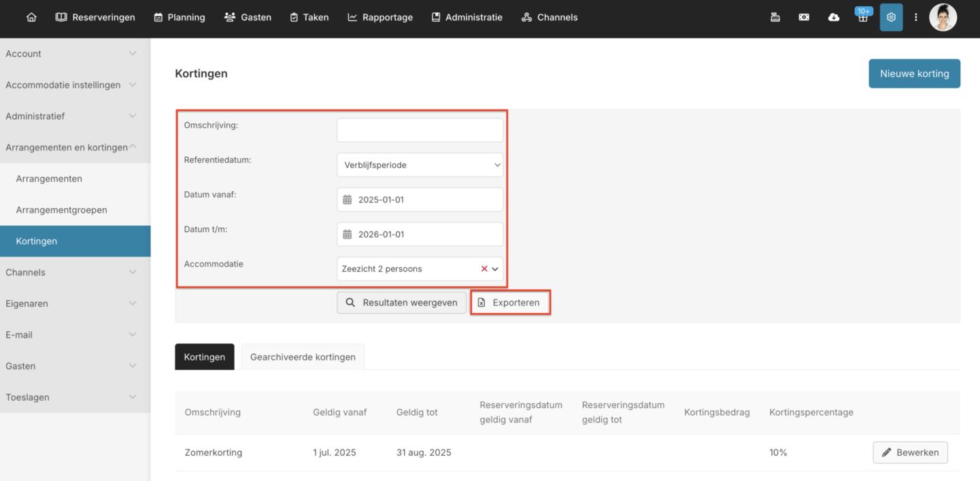Viewport: 980px width, 481px height.
Task: Open the settings gear icon
Action: tap(891, 18)
